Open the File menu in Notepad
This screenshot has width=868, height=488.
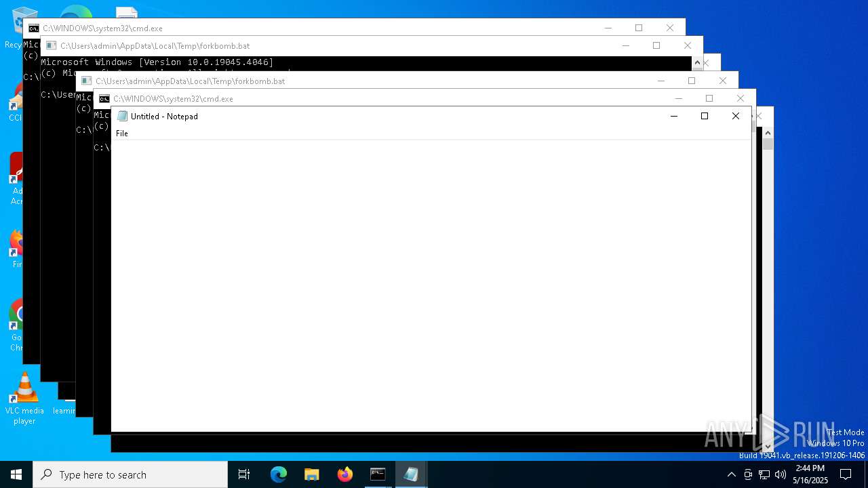click(122, 134)
